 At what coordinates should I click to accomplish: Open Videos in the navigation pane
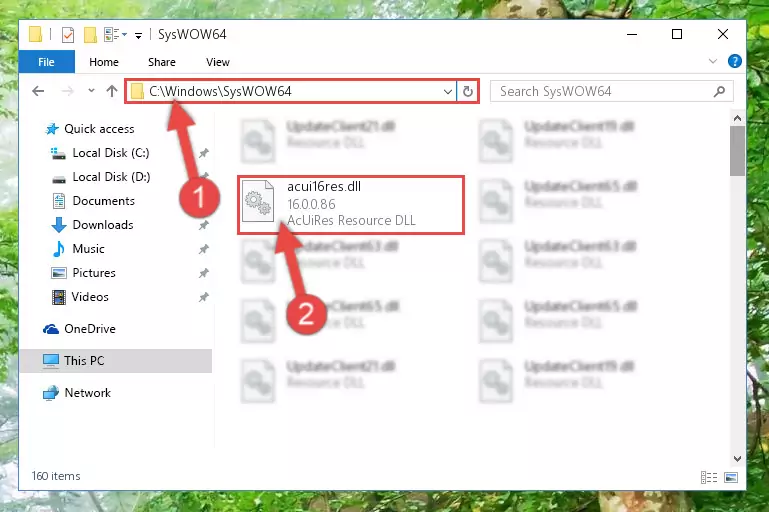click(90, 297)
